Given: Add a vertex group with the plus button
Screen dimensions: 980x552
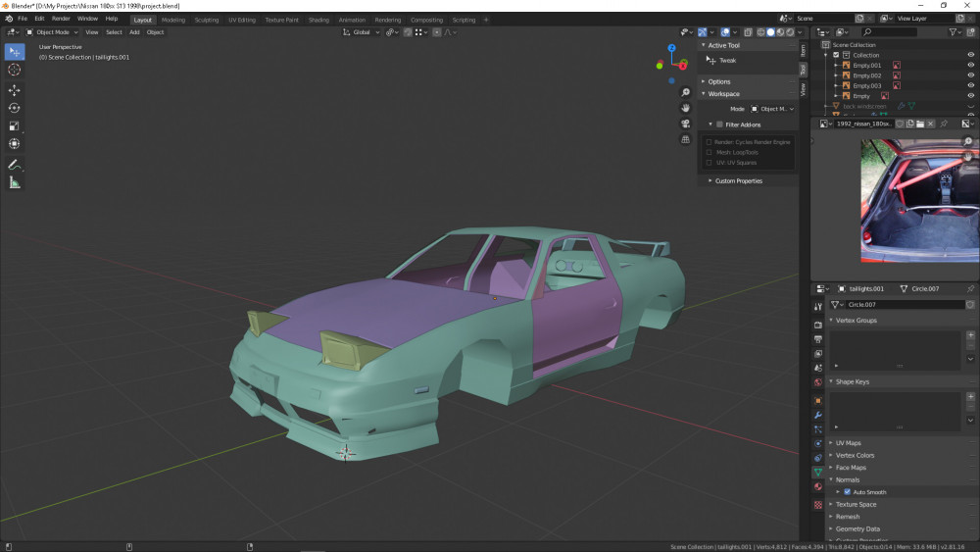Looking at the screenshot, I should 970,335.
